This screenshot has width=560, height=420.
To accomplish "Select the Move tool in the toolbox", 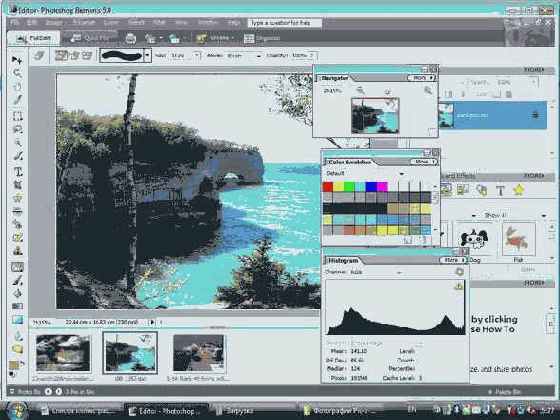I will (17, 60).
